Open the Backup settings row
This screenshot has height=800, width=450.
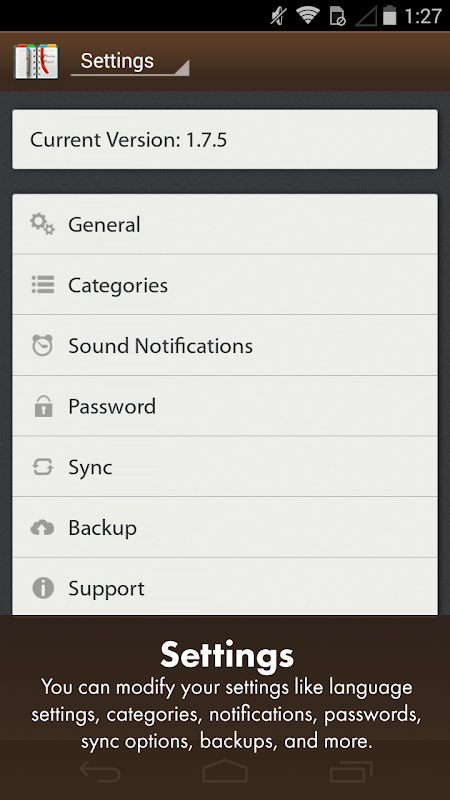[x=225, y=528]
